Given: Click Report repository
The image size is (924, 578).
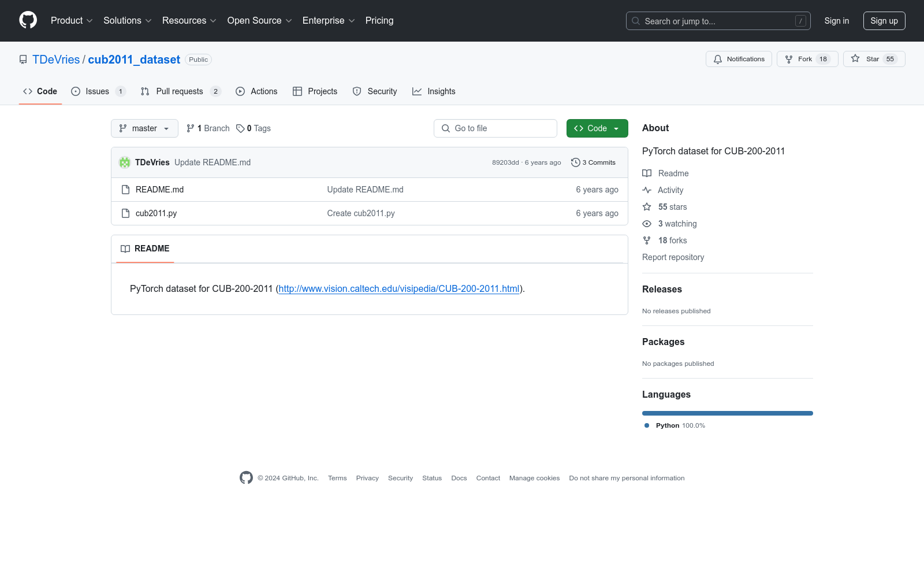Looking at the screenshot, I should 673,257.
